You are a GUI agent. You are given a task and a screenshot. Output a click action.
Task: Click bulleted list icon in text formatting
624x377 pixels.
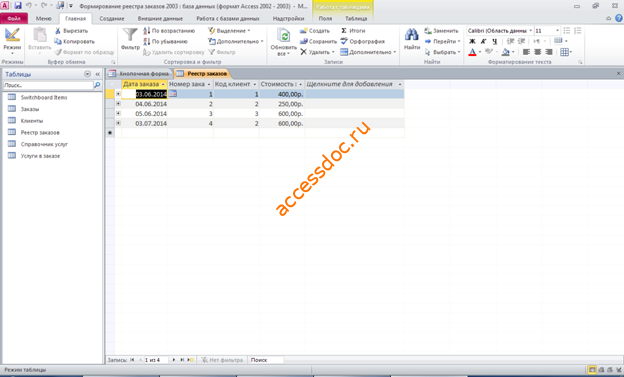(x=567, y=31)
